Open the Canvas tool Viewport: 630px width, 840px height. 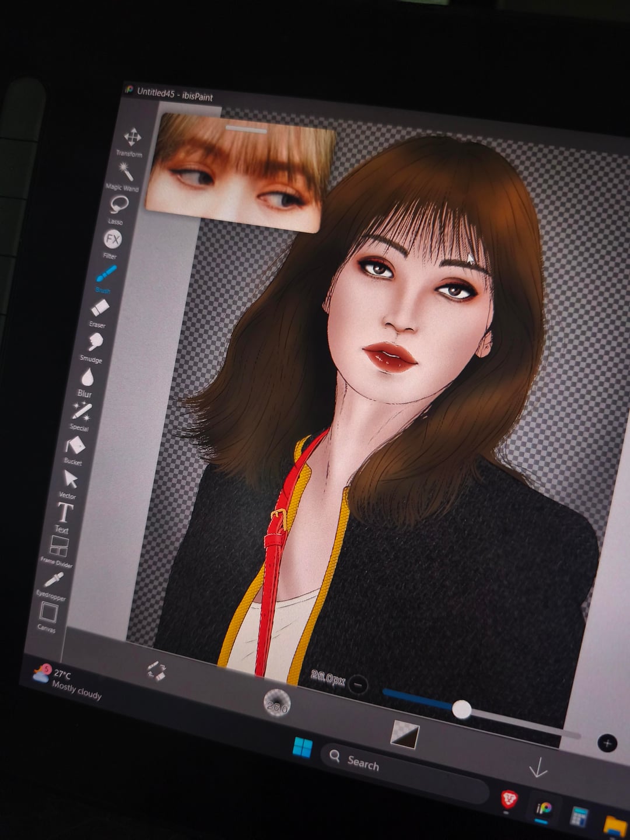(x=48, y=613)
